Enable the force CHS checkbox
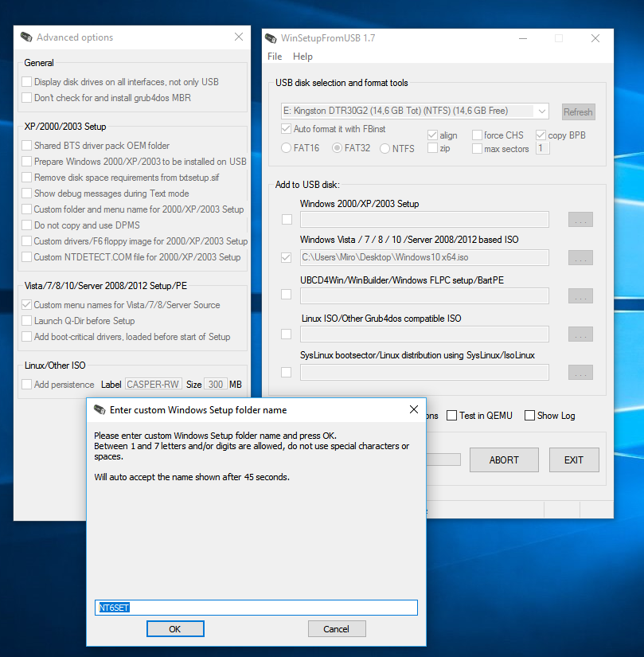 pos(477,135)
